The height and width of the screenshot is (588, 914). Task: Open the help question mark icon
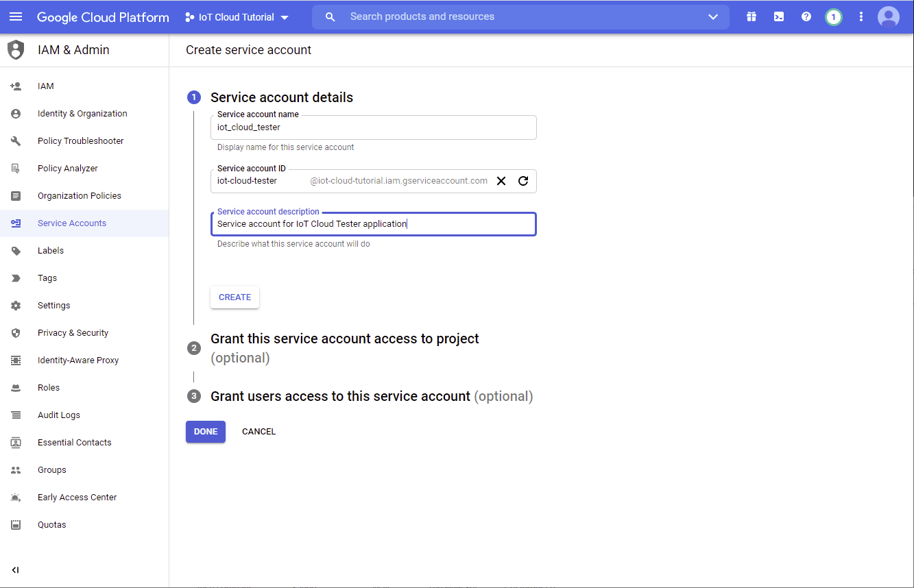coord(806,16)
